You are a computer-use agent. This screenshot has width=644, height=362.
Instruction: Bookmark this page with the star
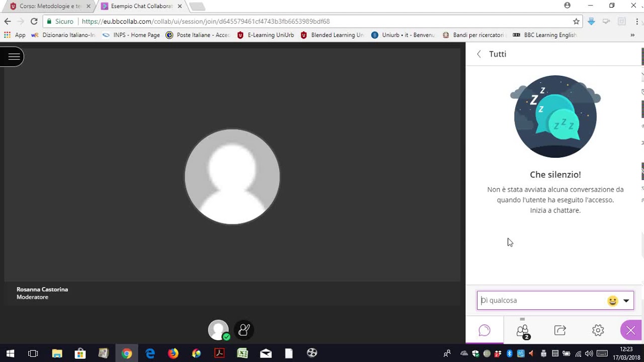576,21
